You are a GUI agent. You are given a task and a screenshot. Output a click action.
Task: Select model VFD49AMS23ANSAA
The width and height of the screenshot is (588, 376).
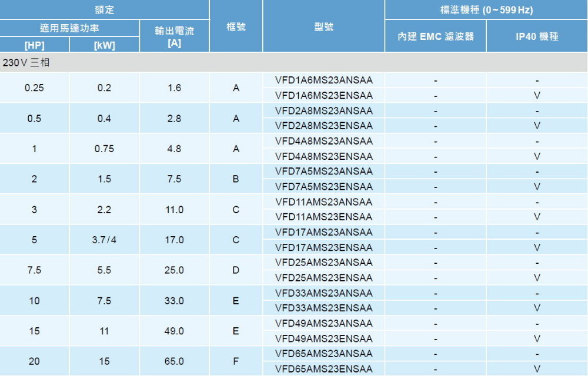click(323, 323)
